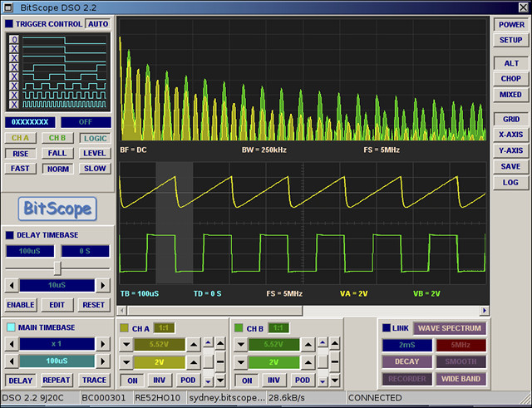532x408 pixels.
Task: Click the POWER button
Action: [x=511, y=25]
